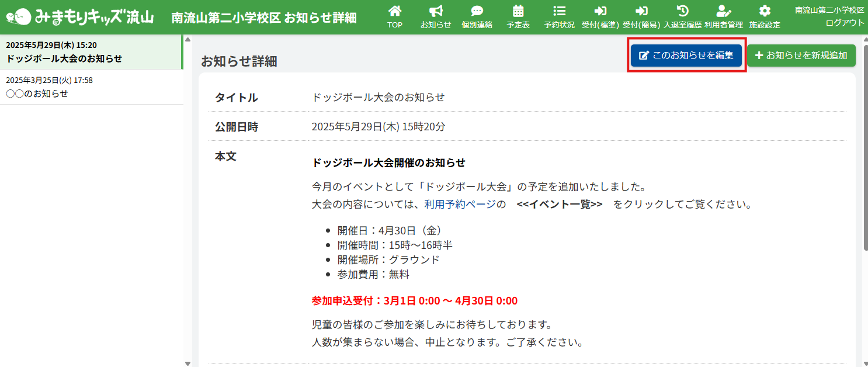Image resolution: width=868 pixels, height=367 pixels.
Task: Open 受付(簡易) sign-in icon
Action: tap(641, 12)
